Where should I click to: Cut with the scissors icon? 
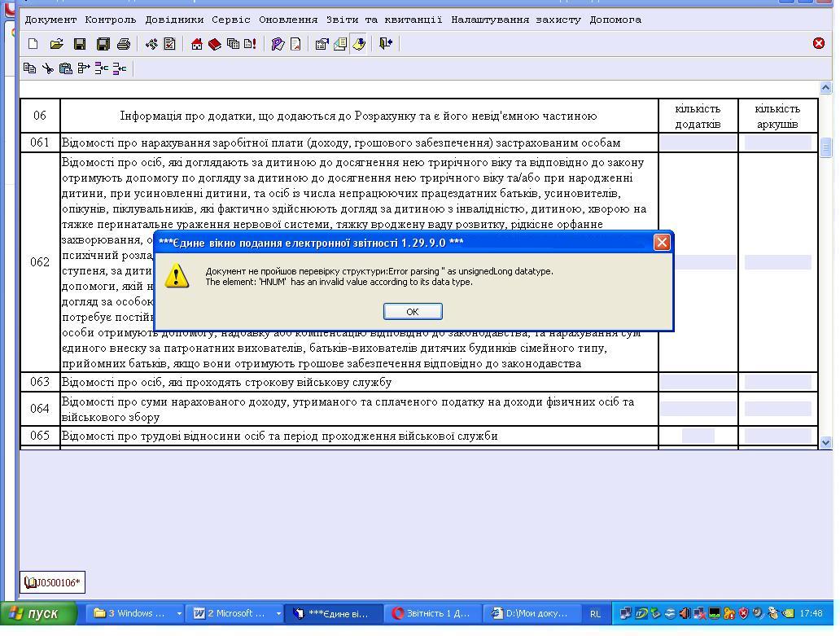click(48, 68)
